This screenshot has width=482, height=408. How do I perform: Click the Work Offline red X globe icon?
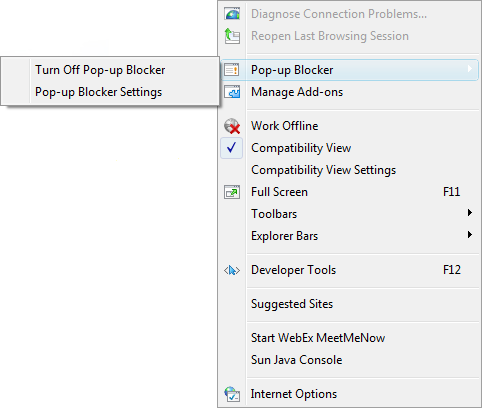tap(232, 126)
